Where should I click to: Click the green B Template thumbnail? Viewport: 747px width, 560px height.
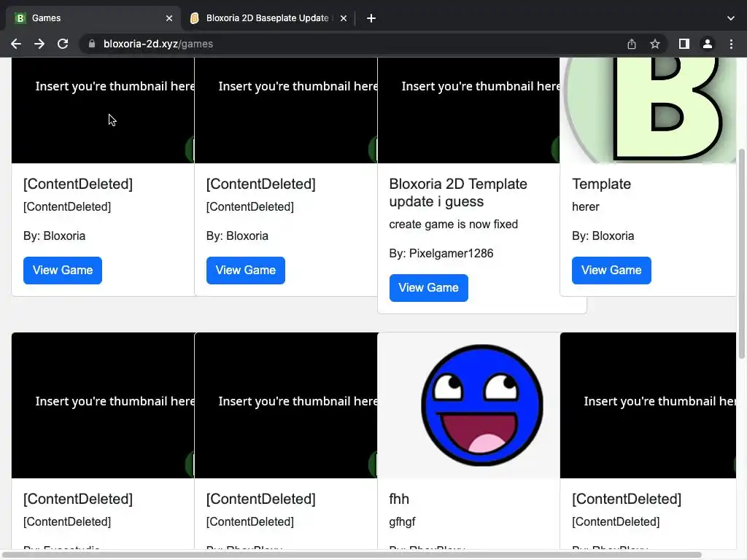pos(648,110)
